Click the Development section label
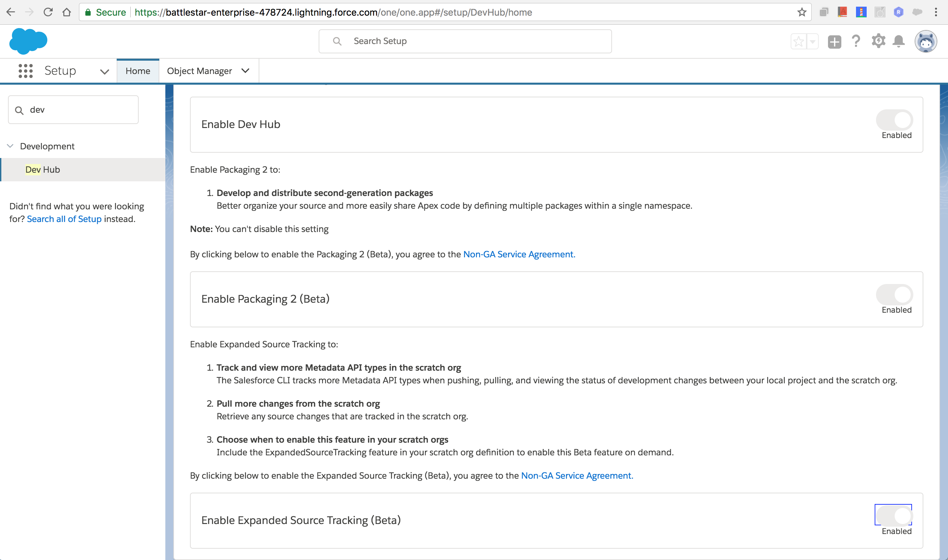Image resolution: width=948 pixels, height=560 pixels. click(x=47, y=146)
